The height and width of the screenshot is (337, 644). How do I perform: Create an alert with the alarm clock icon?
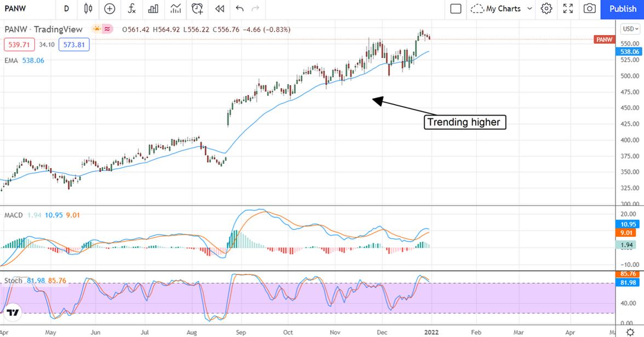pos(198,9)
